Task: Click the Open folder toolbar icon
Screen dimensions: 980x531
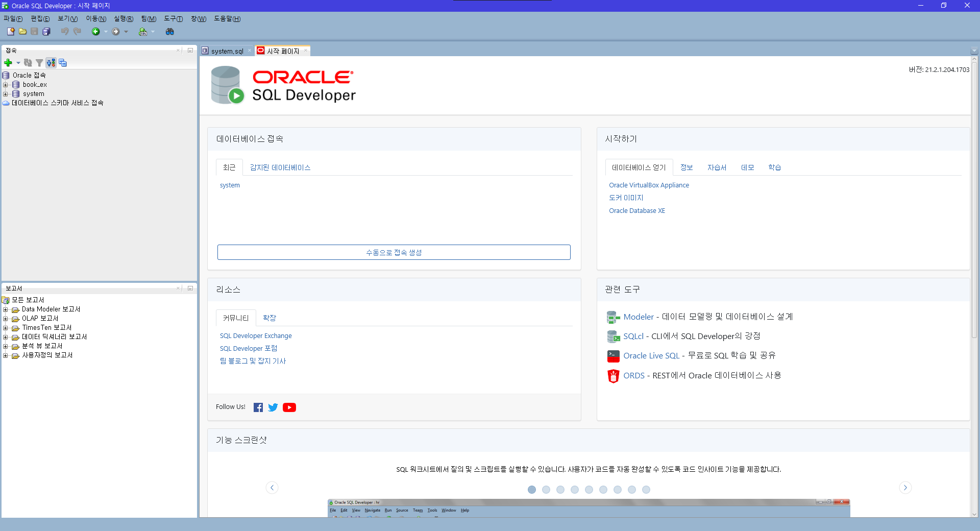Action: [x=22, y=32]
